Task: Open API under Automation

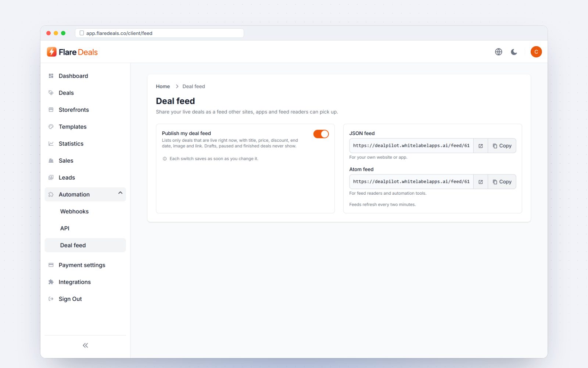Action: (x=85, y=228)
